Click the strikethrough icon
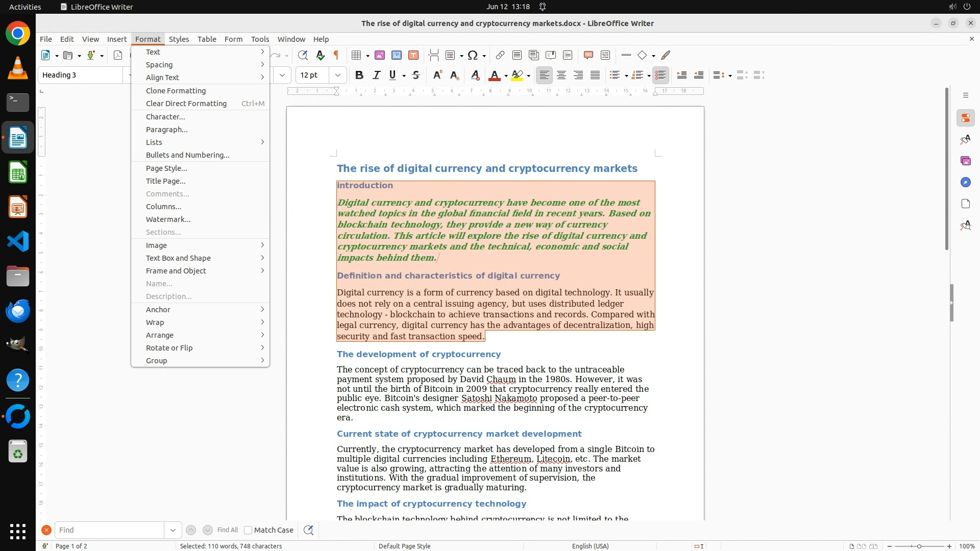980x551 pixels. 416,76
